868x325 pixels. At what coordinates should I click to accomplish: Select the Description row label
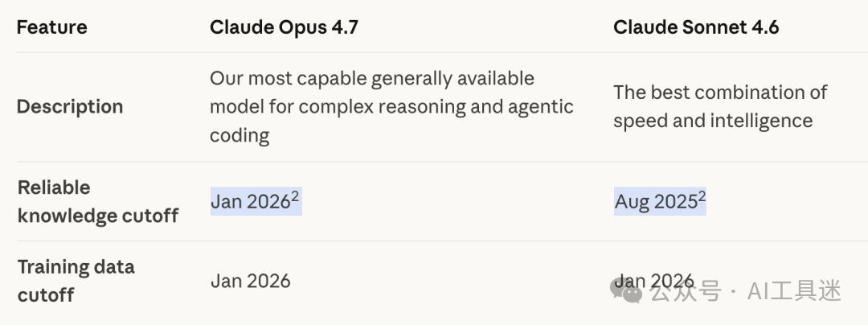(x=70, y=106)
